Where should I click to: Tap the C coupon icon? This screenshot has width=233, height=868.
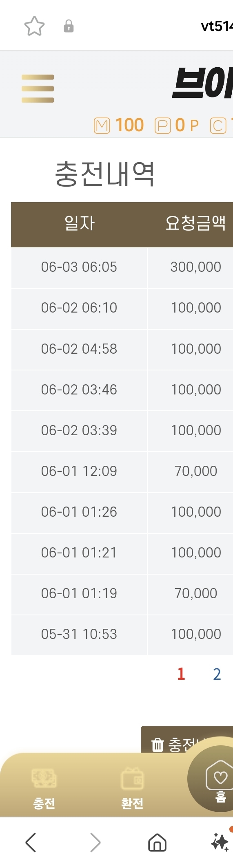click(x=218, y=126)
